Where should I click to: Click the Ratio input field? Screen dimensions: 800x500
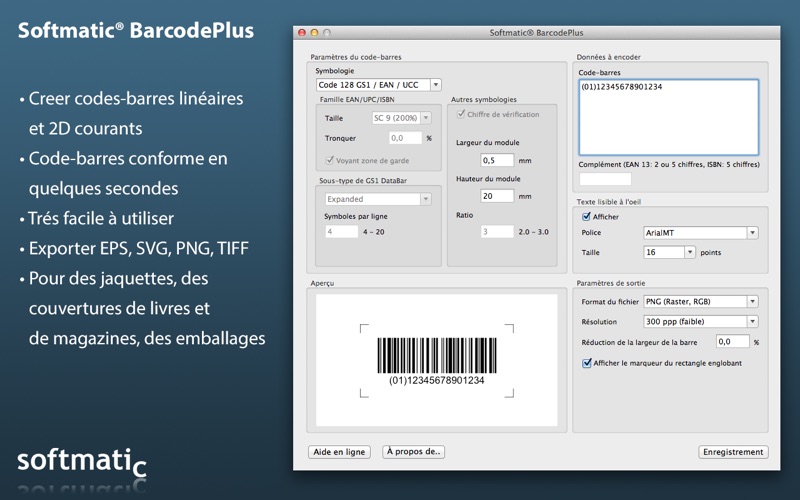[497, 232]
